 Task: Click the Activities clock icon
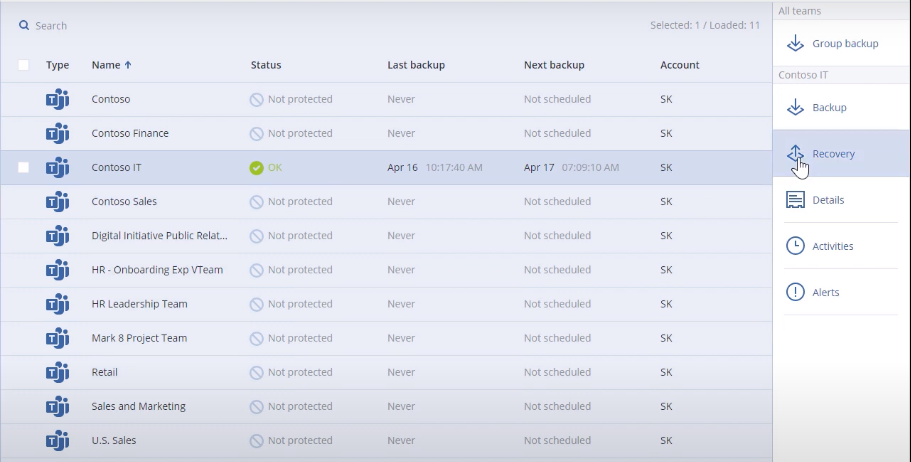coord(795,246)
